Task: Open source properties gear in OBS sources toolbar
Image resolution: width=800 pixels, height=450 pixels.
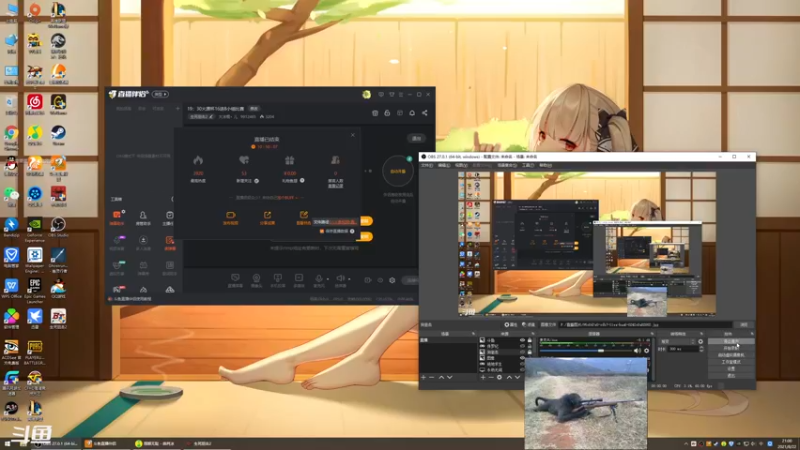Action: coord(499,378)
